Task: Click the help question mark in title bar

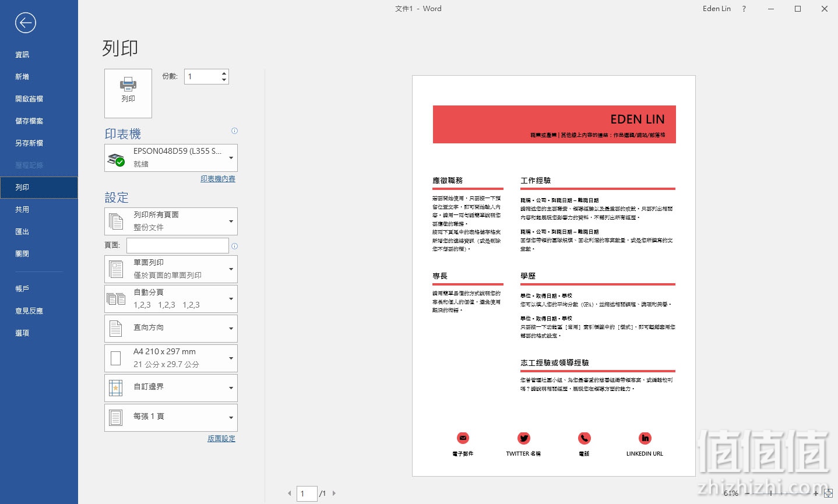Action: [744, 9]
